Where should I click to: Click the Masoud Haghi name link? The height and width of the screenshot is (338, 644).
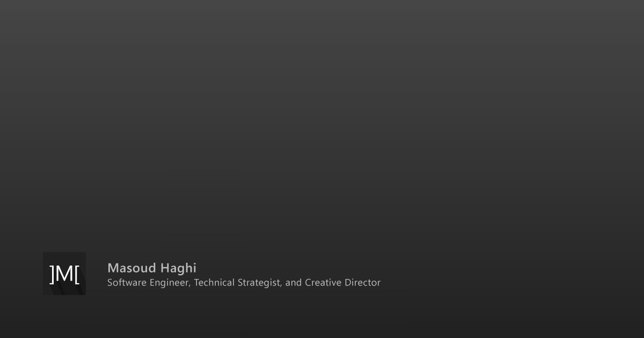[x=152, y=268]
